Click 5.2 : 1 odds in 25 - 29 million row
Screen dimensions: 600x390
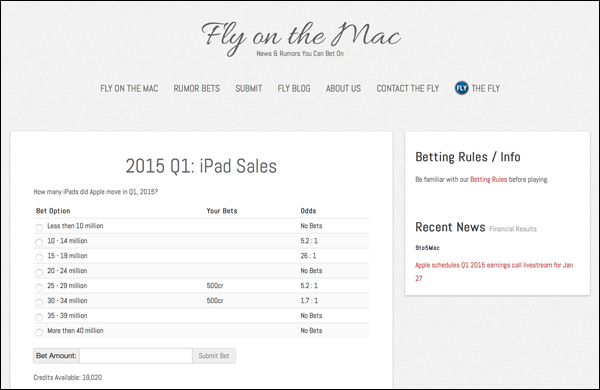(x=309, y=286)
